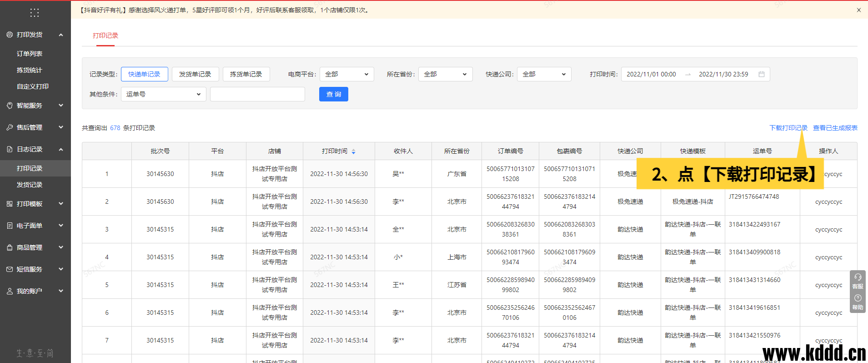Click 下载打印记录 link
Screen dimensions: 868x363
pyautogui.click(x=788, y=128)
